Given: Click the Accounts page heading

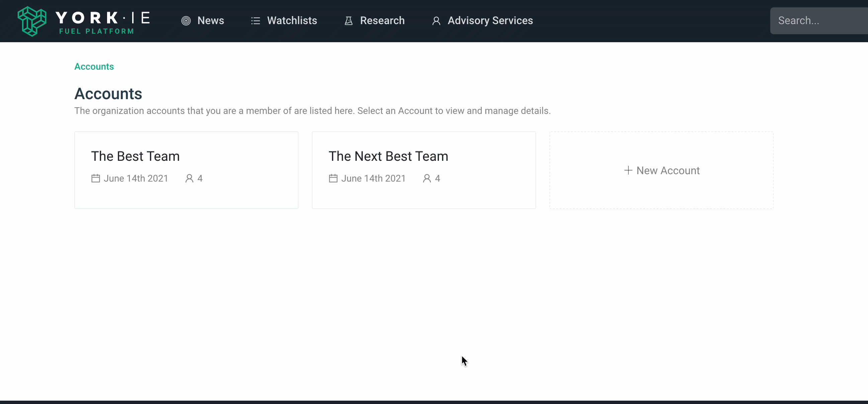Looking at the screenshot, I should 108,94.
